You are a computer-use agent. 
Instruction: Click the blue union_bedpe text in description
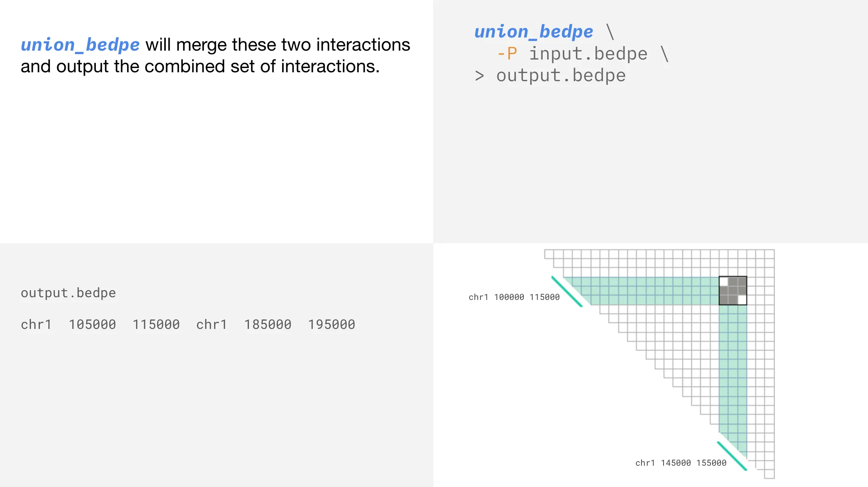tap(80, 45)
